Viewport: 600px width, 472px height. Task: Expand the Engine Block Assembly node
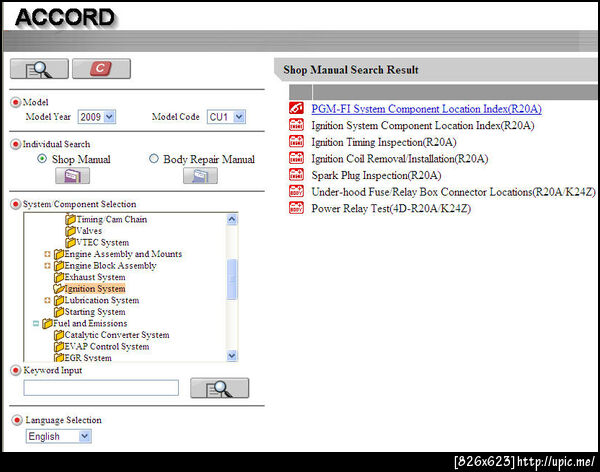click(47, 266)
